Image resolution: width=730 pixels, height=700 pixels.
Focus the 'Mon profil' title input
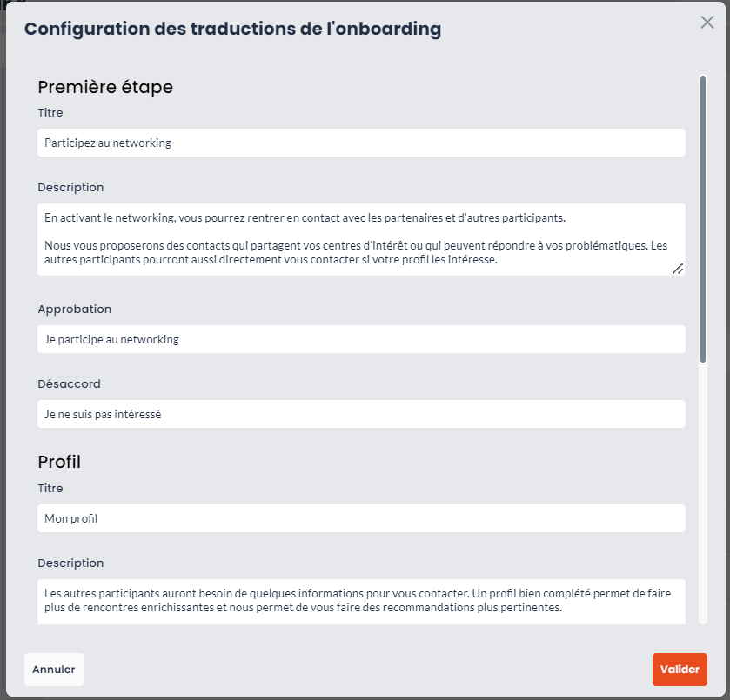[361, 518]
